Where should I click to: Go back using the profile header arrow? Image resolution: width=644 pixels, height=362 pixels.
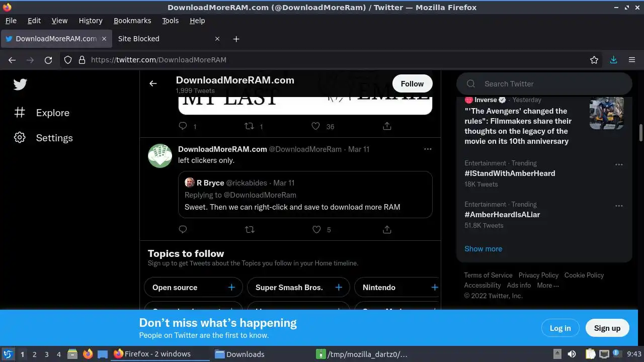point(153,83)
